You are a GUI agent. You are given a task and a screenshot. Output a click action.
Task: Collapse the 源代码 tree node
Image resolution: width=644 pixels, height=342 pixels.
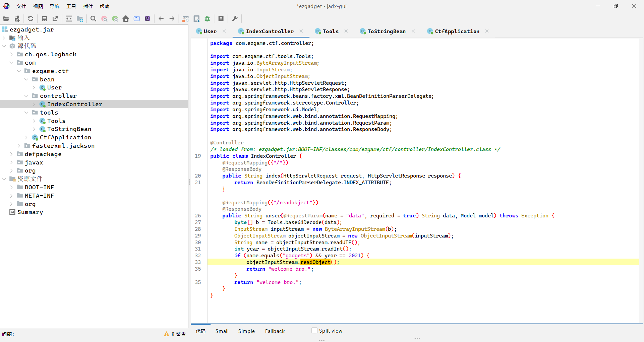(x=4, y=46)
